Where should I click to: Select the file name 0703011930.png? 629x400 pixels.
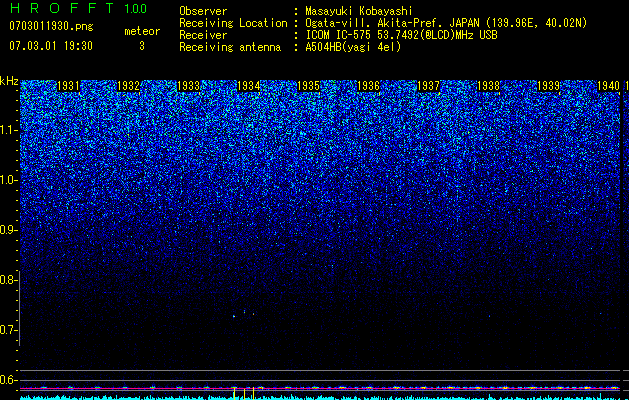click(51, 26)
